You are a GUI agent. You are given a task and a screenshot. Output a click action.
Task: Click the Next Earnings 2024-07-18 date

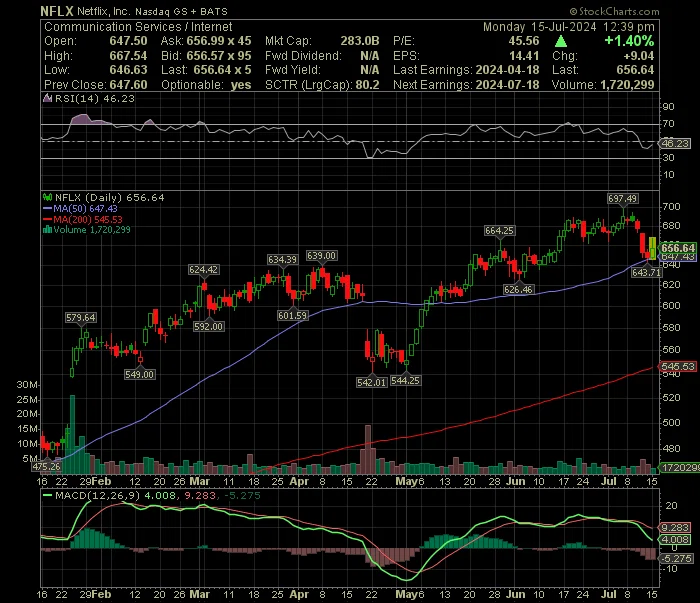click(x=508, y=85)
